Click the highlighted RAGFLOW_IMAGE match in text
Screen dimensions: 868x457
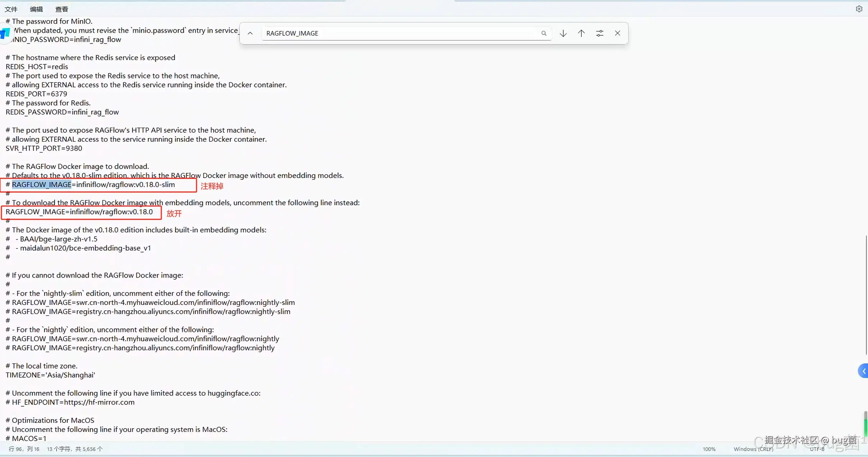[x=42, y=184]
